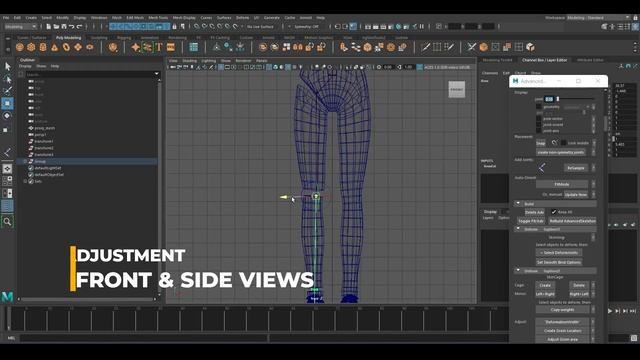Create a polygon disc from the shelf
640x360 pixels.
click(89, 47)
